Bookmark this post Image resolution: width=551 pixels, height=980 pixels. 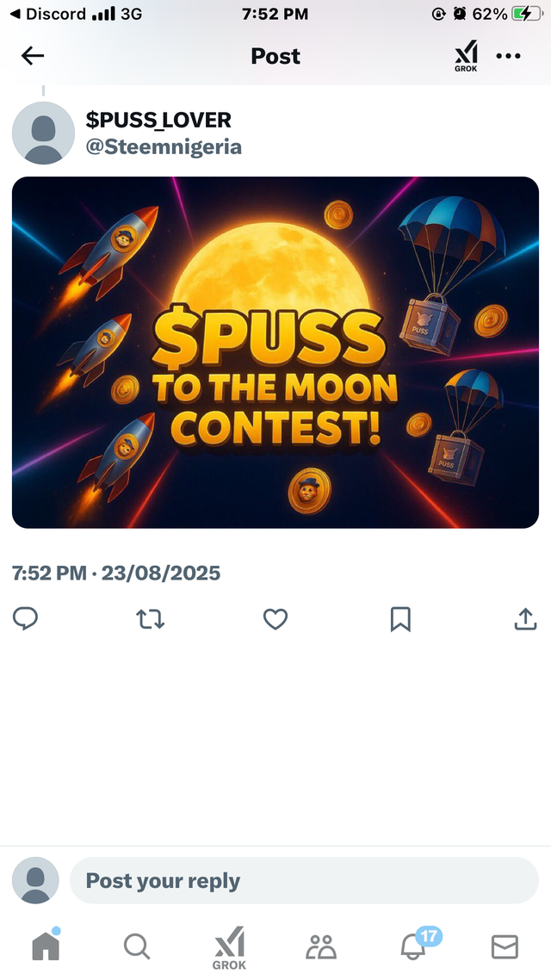(x=400, y=619)
